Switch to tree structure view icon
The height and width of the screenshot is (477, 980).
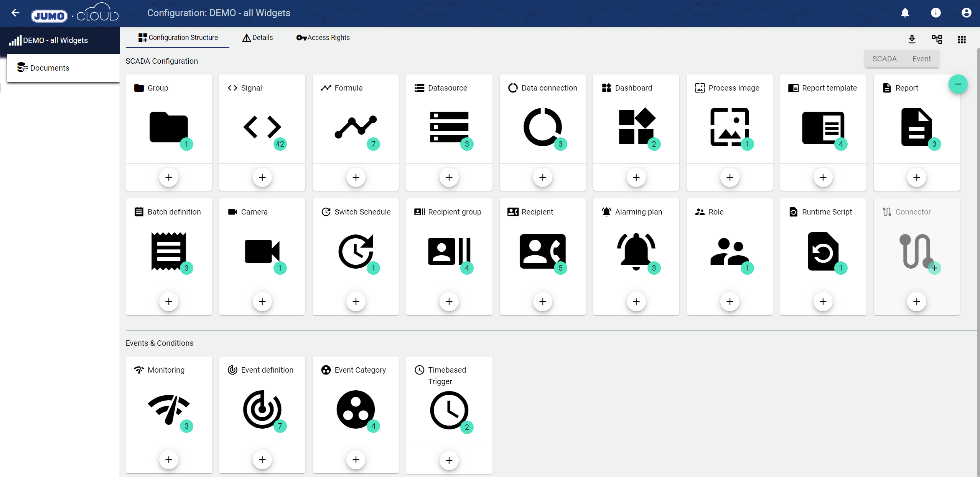point(937,39)
